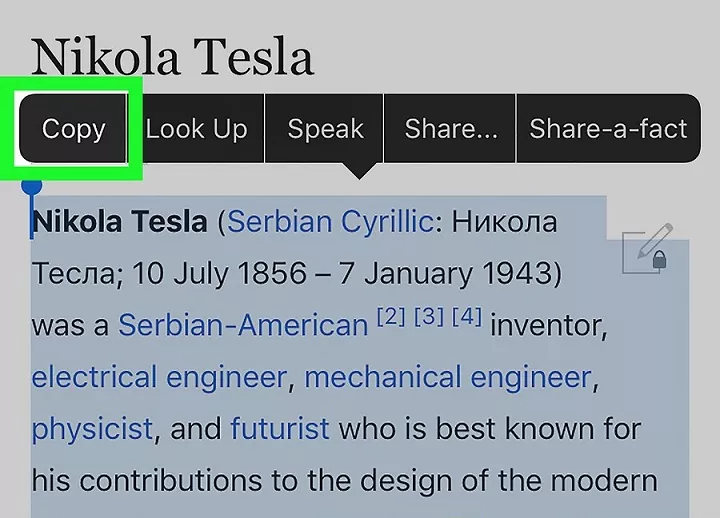Follow the Serbian-American link
This screenshot has width=720, height=518.
click(243, 326)
